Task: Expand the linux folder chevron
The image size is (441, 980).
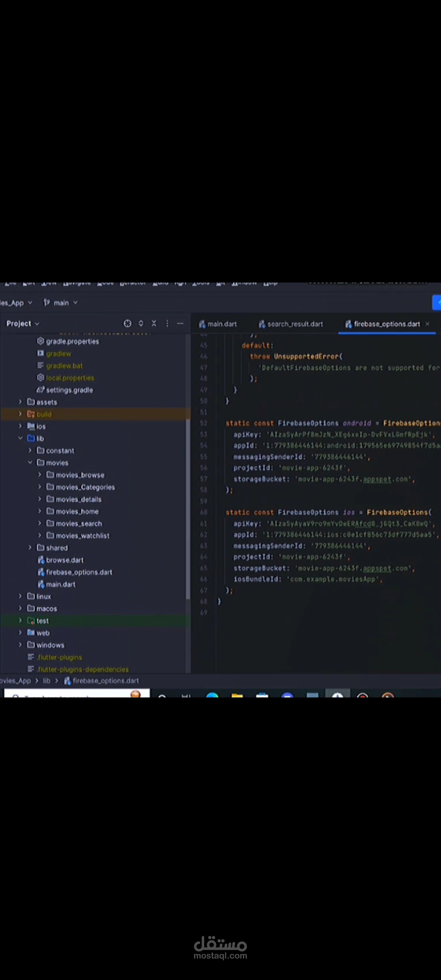Action: coord(20,596)
